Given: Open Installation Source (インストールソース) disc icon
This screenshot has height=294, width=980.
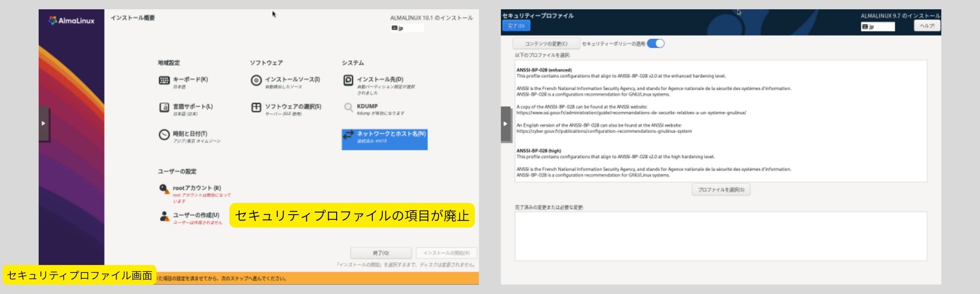Looking at the screenshot, I should [x=256, y=80].
